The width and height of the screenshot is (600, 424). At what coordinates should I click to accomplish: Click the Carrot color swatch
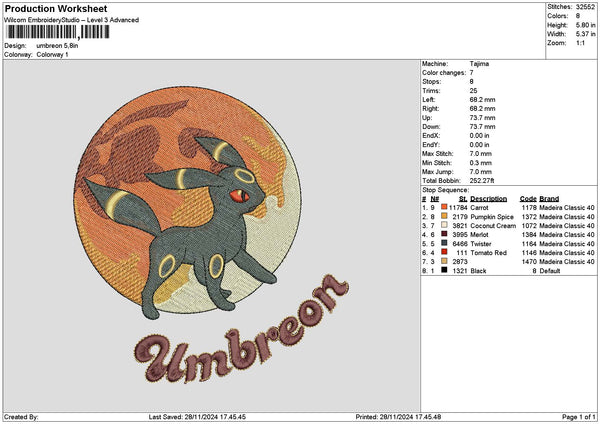click(x=444, y=207)
